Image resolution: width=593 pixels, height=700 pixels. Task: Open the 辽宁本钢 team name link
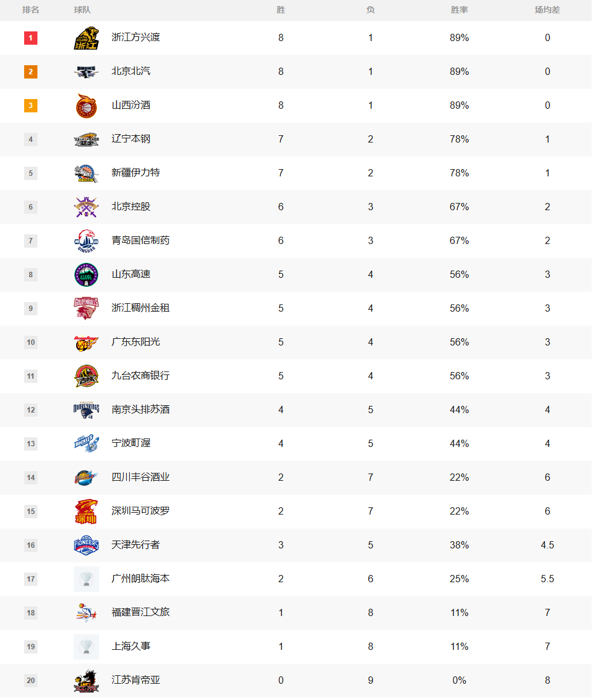131,139
